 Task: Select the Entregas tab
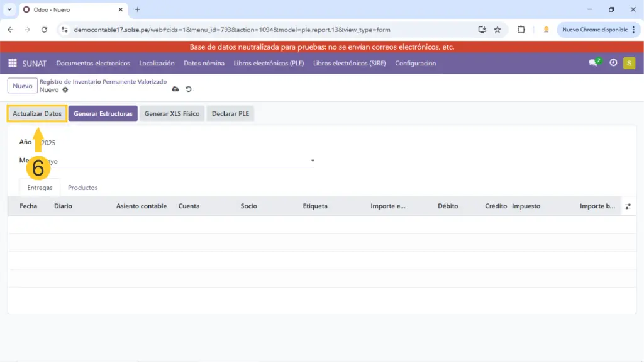[x=40, y=188]
